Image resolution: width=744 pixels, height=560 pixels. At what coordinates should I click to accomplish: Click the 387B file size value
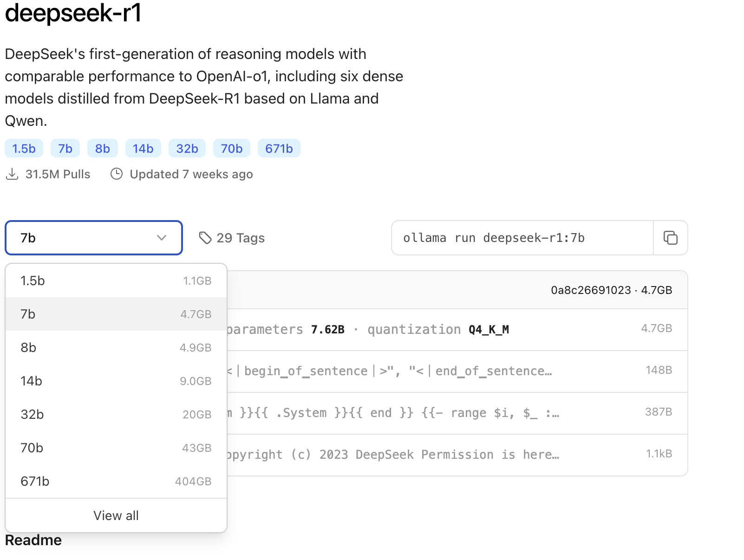click(x=659, y=412)
